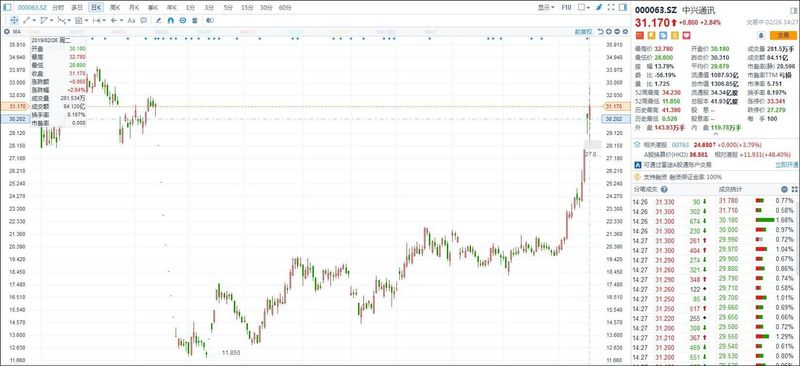Toggle the left sidebar panel icon
This screenshot has width=800, height=366.
(x=7, y=7)
